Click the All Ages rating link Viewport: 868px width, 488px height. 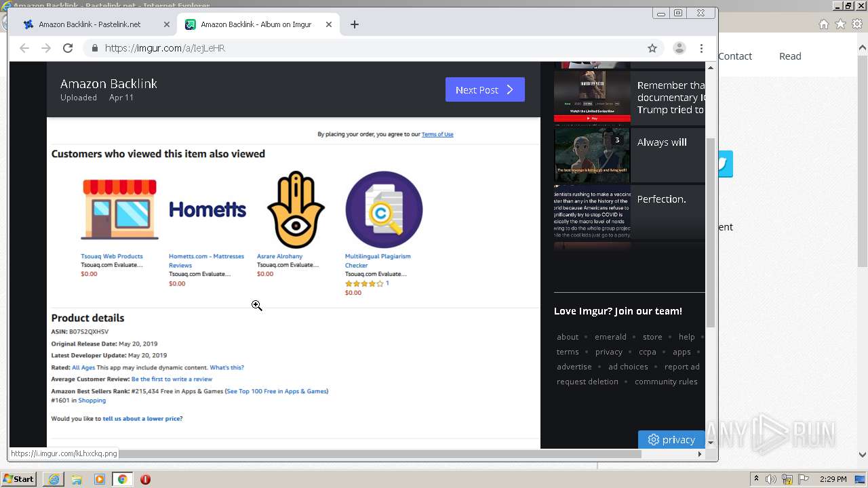click(83, 367)
